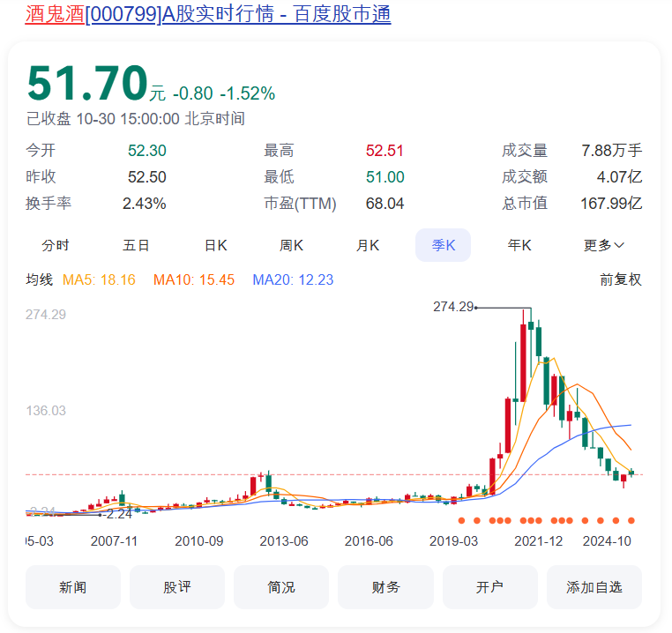672x633 pixels.
Task: Click the first orange event dot on chart
Action: [461, 520]
